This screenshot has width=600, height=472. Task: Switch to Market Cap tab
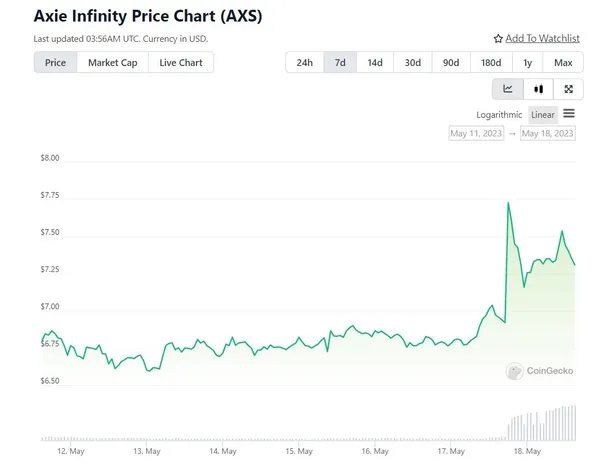[x=112, y=63]
